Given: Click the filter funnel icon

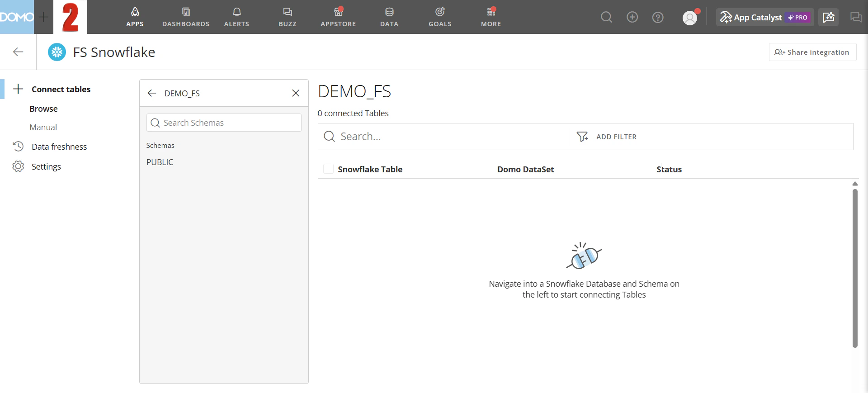Looking at the screenshot, I should (x=582, y=137).
